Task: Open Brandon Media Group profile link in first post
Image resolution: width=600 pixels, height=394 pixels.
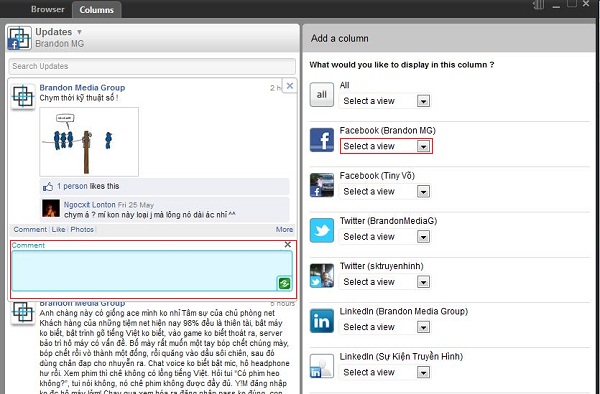Action: pyautogui.click(x=82, y=88)
